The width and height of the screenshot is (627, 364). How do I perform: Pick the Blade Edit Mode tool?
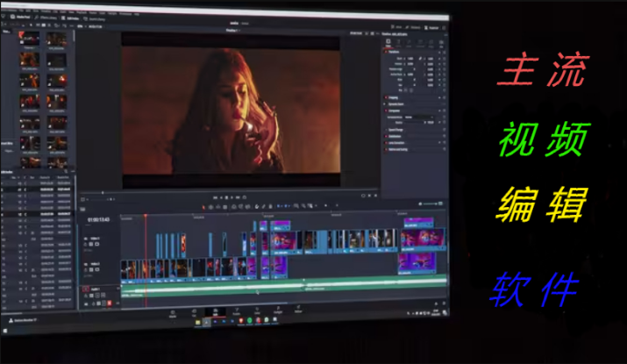point(225,207)
